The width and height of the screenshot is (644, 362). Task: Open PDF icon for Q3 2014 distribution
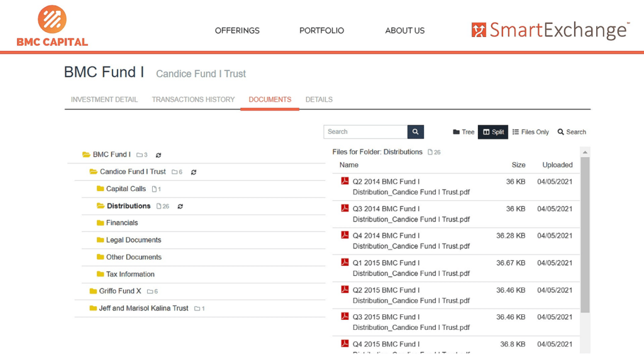[345, 208]
